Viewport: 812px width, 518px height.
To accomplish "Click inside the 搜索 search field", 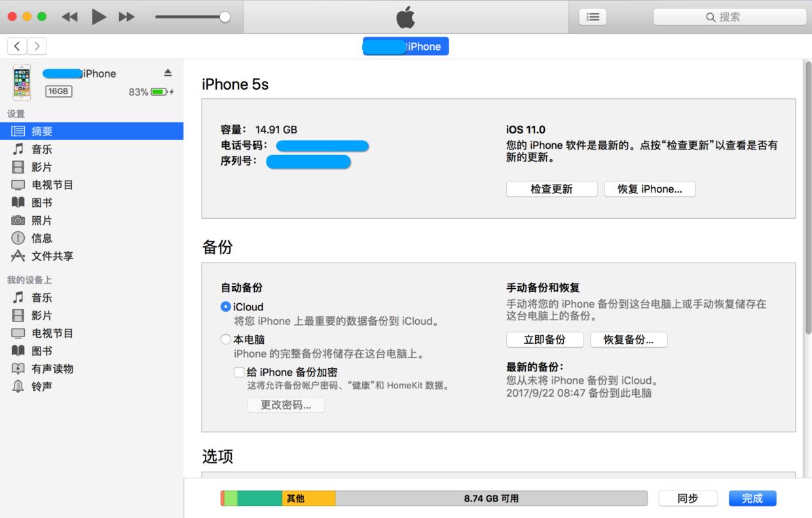I will [x=729, y=16].
